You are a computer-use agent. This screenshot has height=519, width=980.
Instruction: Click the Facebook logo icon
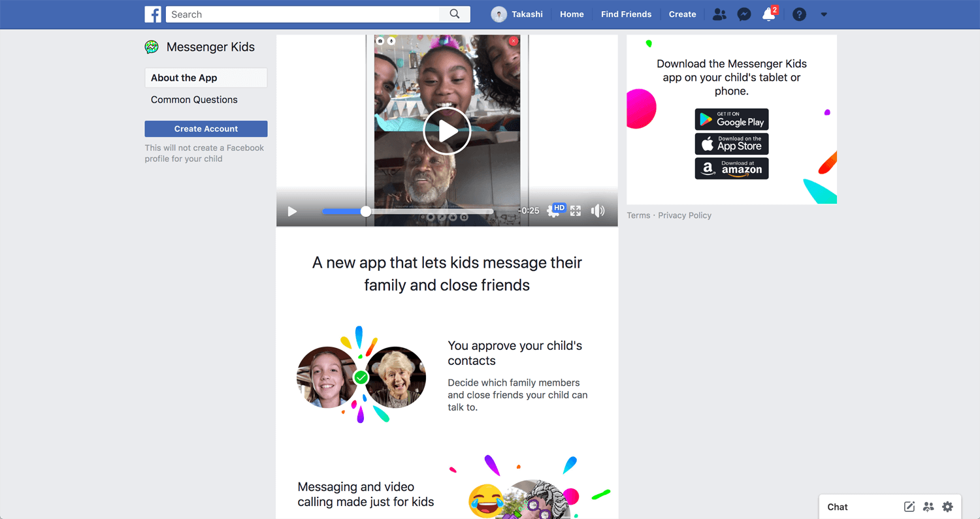pyautogui.click(x=153, y=14)
